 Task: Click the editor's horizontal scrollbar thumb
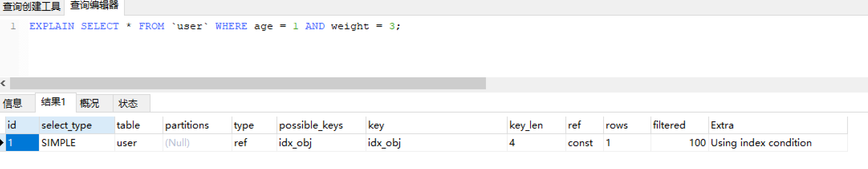point(248,83)
